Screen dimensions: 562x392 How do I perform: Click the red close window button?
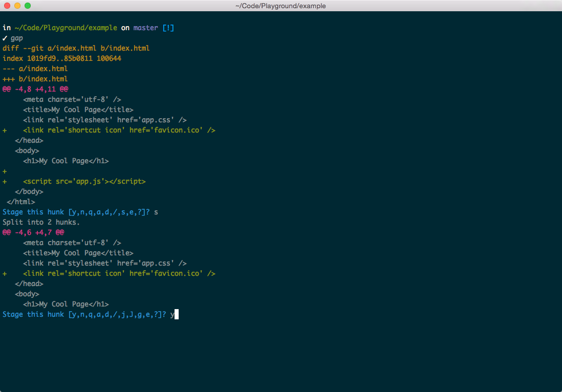[7, 6]
